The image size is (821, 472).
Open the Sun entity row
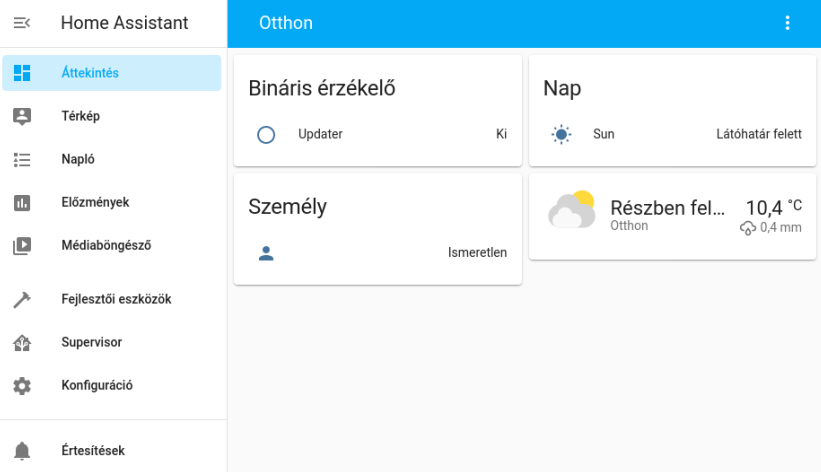click(603, 134)
